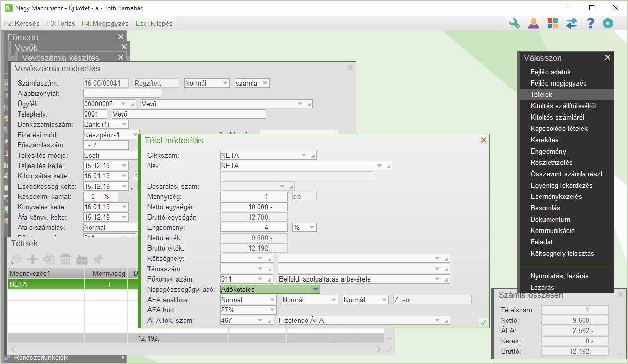
Task: Open the four colored squares icon
Action: coord(552,23)
